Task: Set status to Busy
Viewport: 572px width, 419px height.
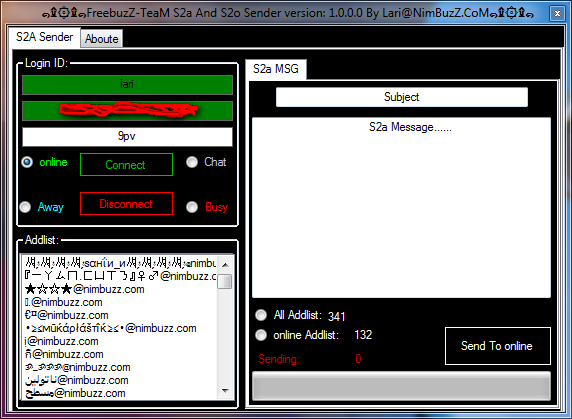Action: (x=192, y=207)
